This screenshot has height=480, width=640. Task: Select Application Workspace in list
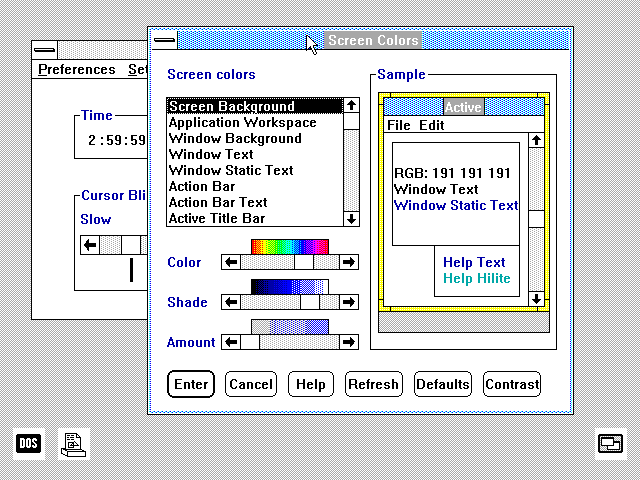click(255, 122)
